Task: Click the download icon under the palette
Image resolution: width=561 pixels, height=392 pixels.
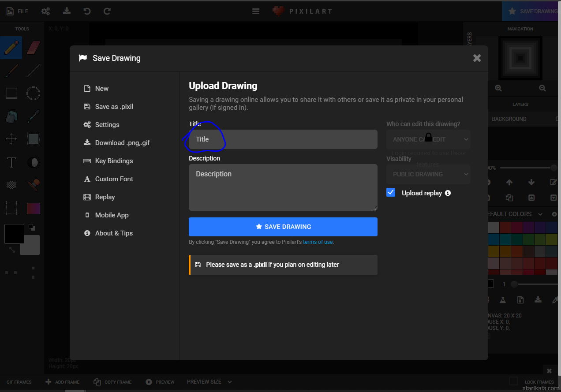Action: point(538,300)
